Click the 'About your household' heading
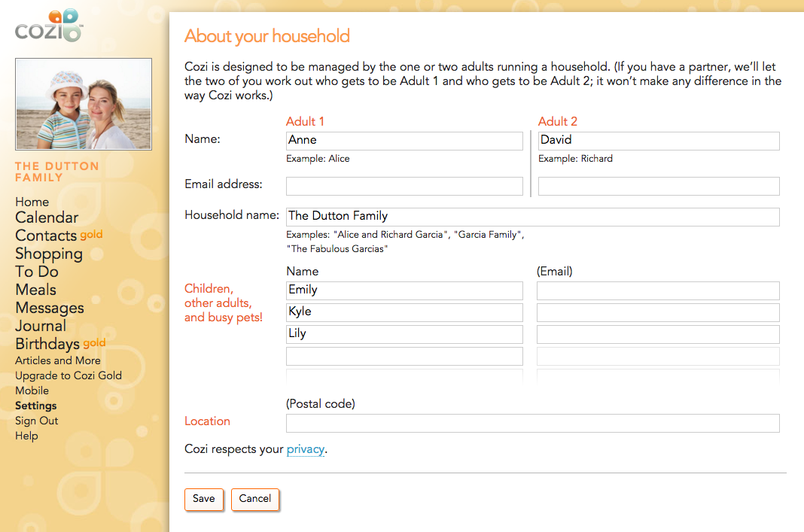Image resolution: width=804 pixels, height=532 pixels. click(266, 36)
